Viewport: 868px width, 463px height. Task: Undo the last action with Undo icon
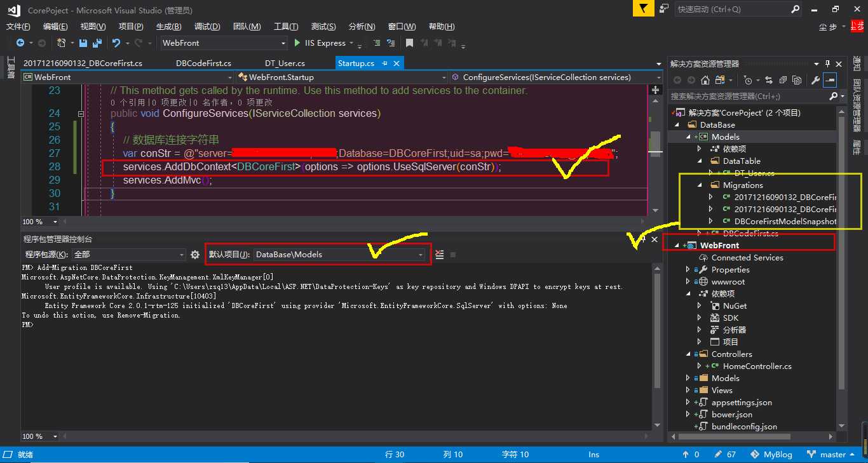116,43
